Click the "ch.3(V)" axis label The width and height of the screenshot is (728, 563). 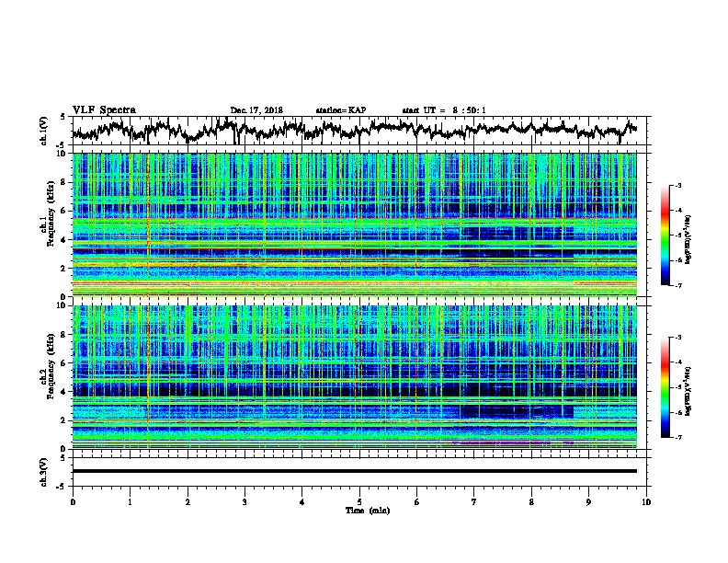coord(43,472)
